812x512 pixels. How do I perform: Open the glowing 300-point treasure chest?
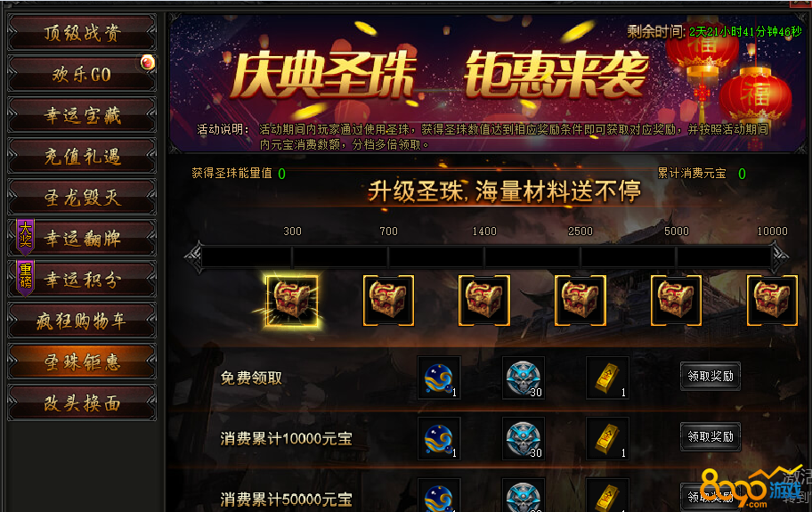click(292, 301)
